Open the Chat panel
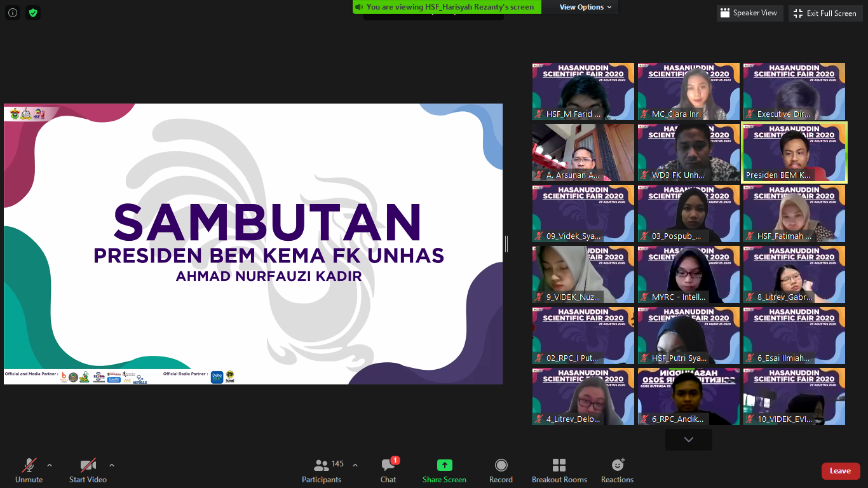This screenshot has width=868, height=488. click(x=388, y=471)
